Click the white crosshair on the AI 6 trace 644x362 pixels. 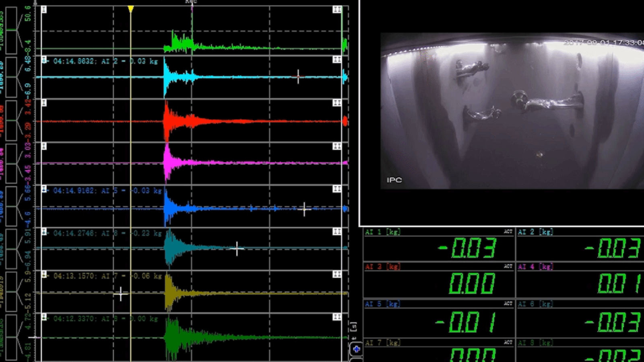(x=237, y=249)
